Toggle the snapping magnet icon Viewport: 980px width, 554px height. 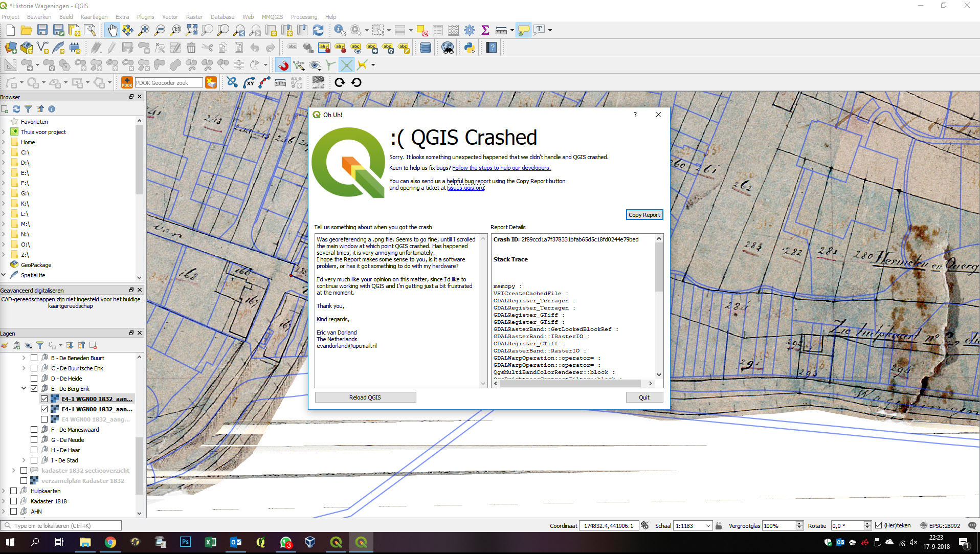[x=283, y=65]
